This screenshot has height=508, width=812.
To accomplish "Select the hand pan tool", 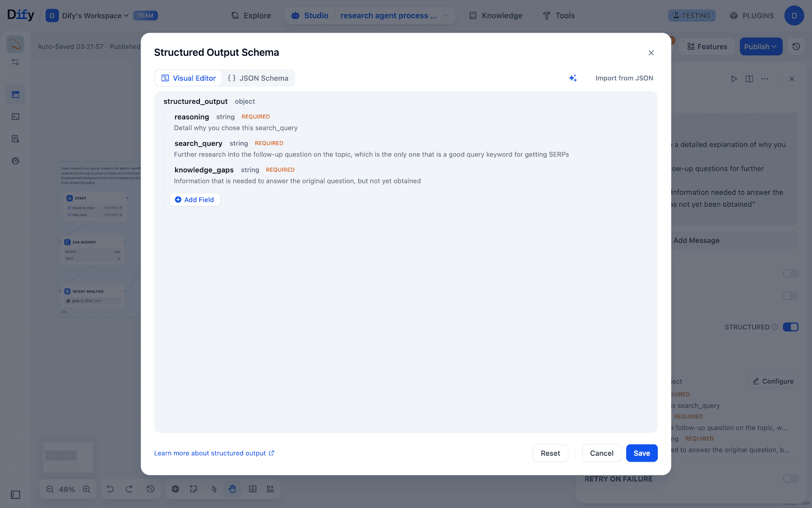I will [232, 489].
